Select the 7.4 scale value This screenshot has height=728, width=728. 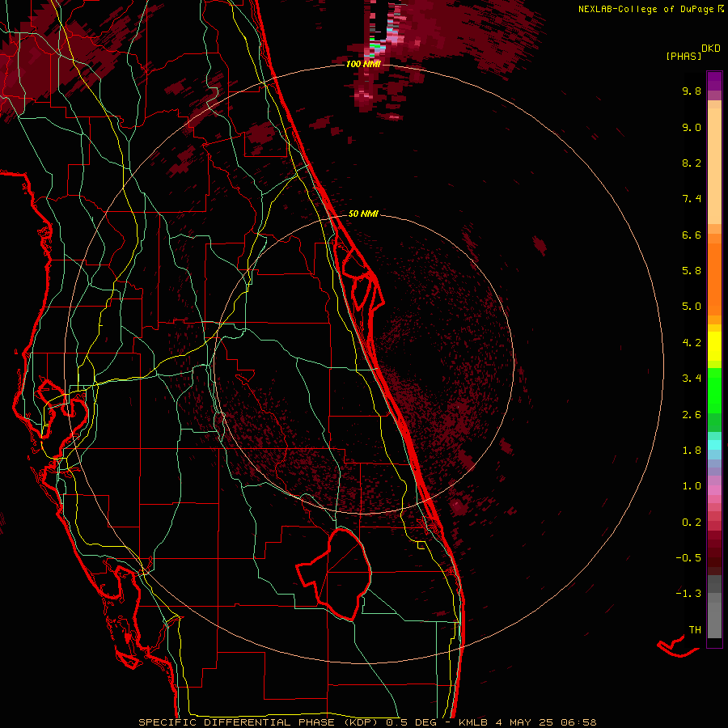(692, 199)
